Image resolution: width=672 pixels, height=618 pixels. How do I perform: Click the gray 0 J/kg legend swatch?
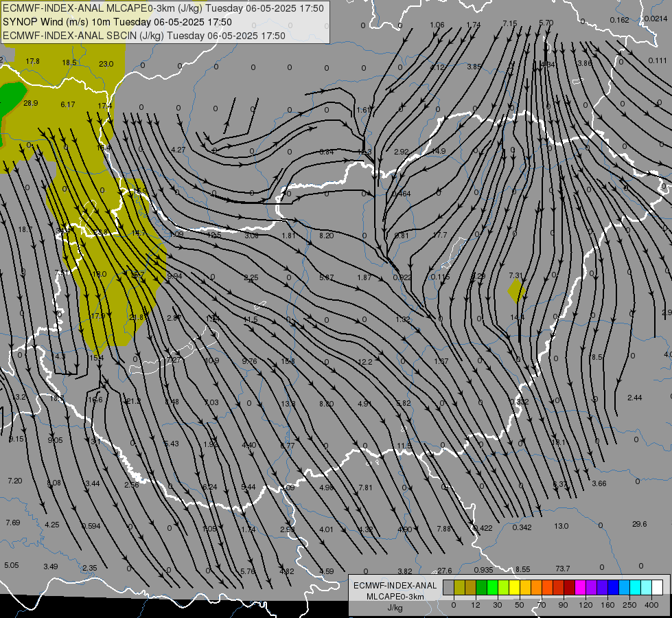click(x=449, y=587)
